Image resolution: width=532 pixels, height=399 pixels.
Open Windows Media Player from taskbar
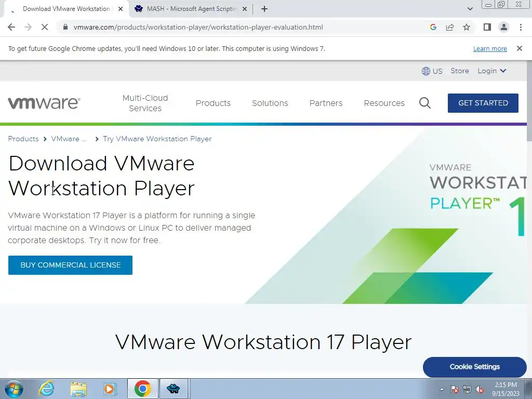click(x=110, y=389)
